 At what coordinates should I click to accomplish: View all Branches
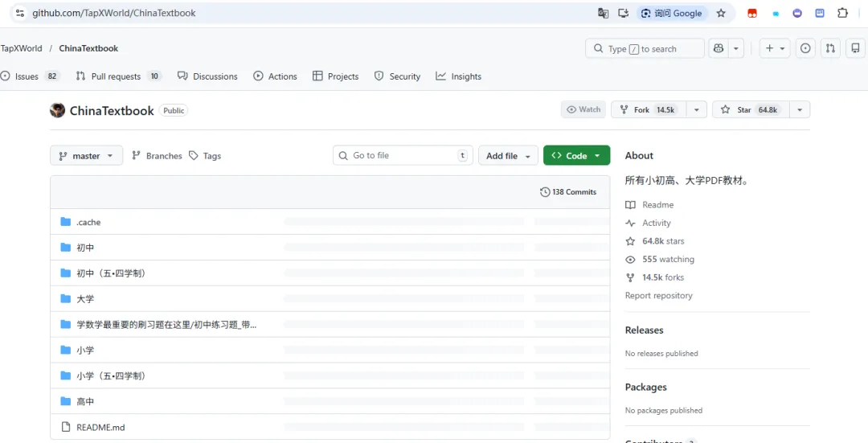157,156
